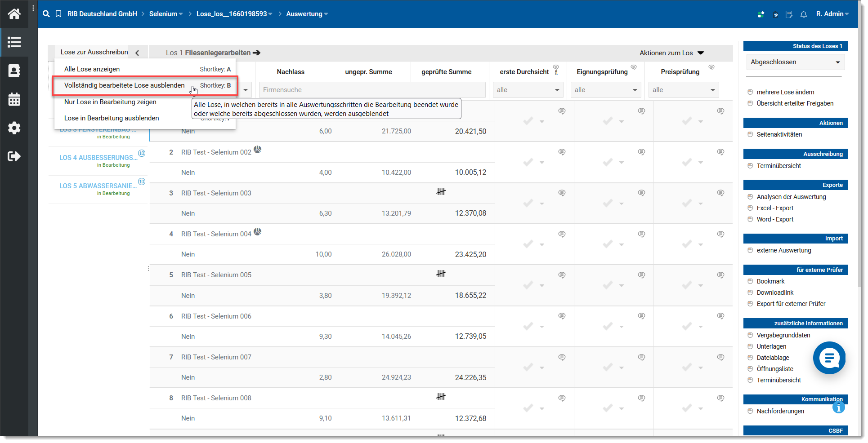This screenshot has height=443, width=868.
Task: Open the Preisprüfung alle filter
Action: click(x=684, y=90)
